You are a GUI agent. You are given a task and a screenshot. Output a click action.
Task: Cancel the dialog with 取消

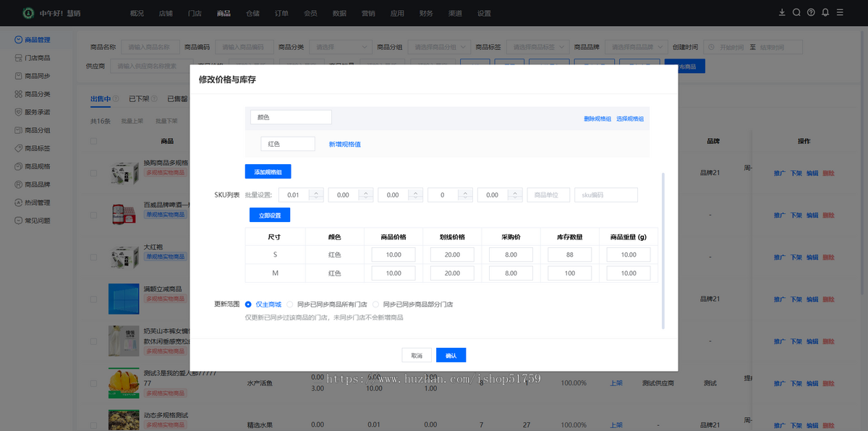417,355
